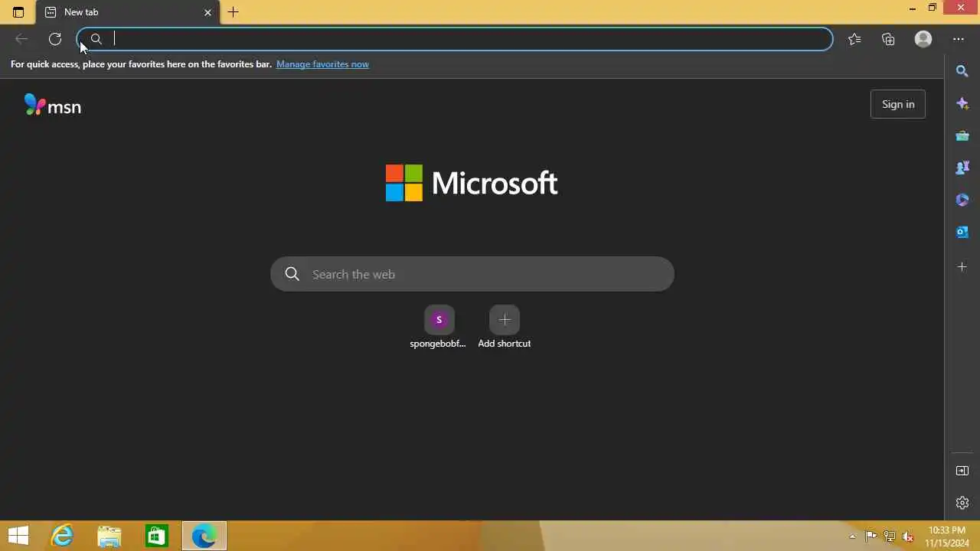Click the magnifier in web search box
Image resolution: width=980 pixels, height=551 pixels.
[x=292, y=274]
